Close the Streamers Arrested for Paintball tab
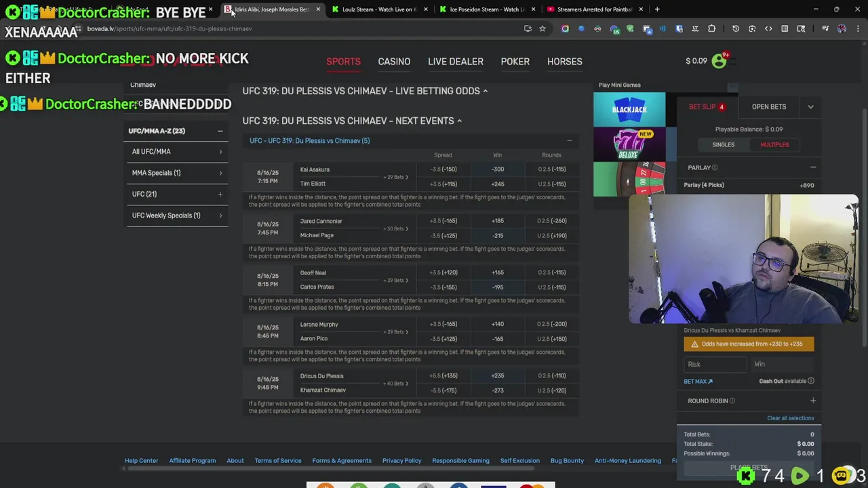The height and width of the screenshot is (488, 868). pyautogui.click(x=641, y=9)
